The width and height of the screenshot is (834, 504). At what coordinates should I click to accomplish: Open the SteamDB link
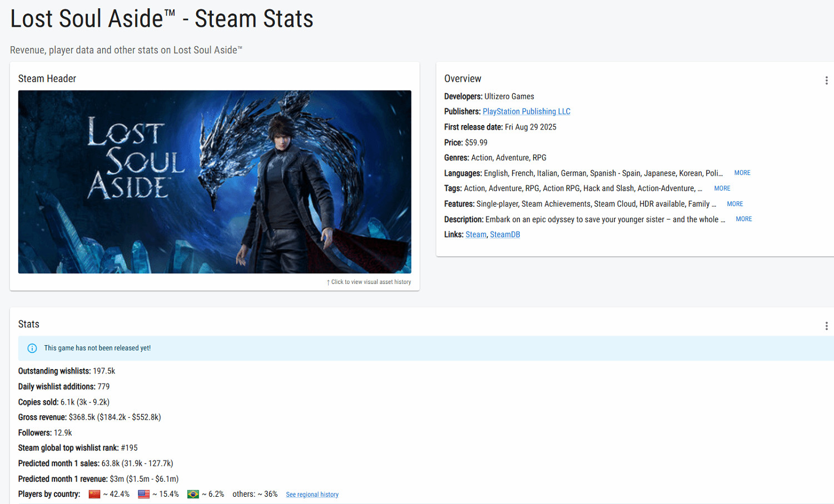click(x=504, y=234)
